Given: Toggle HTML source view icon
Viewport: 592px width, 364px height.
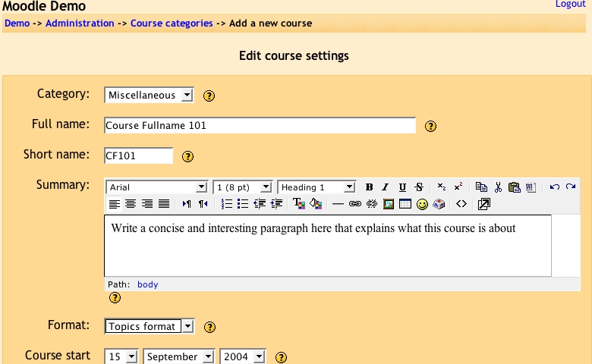Looking at the screenshot, I should (x=461, y=204).
